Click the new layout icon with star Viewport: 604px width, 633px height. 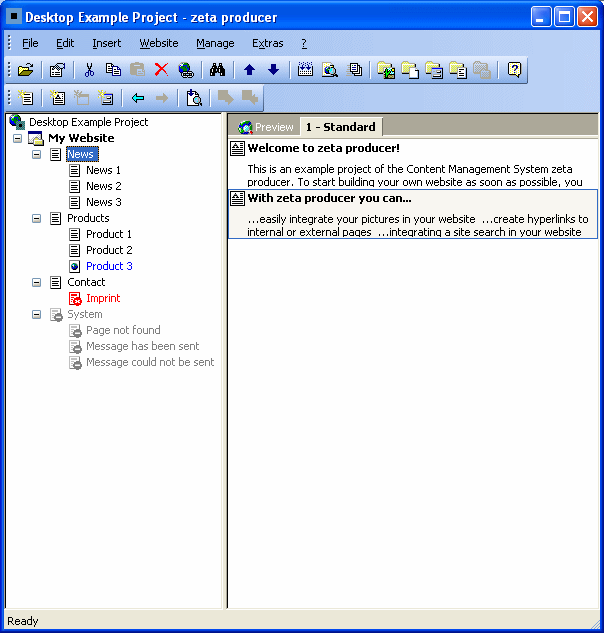(106, 98)
